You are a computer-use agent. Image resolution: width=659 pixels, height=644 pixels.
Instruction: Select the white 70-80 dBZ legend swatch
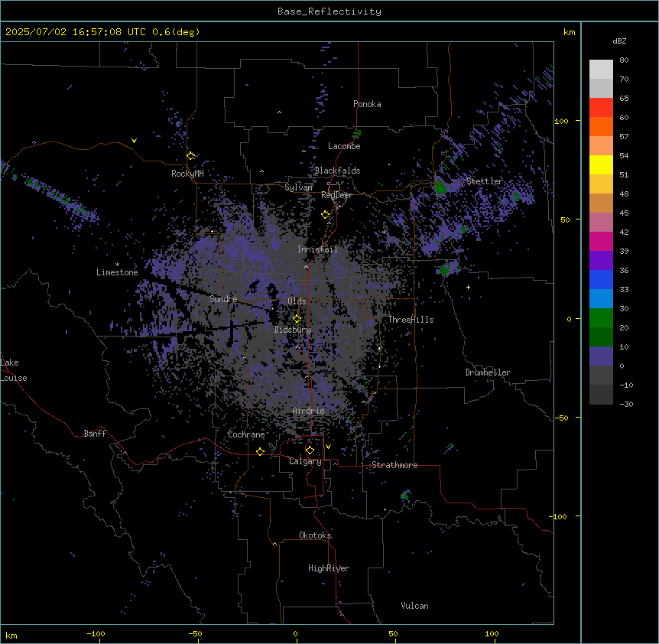coord(601,70)
